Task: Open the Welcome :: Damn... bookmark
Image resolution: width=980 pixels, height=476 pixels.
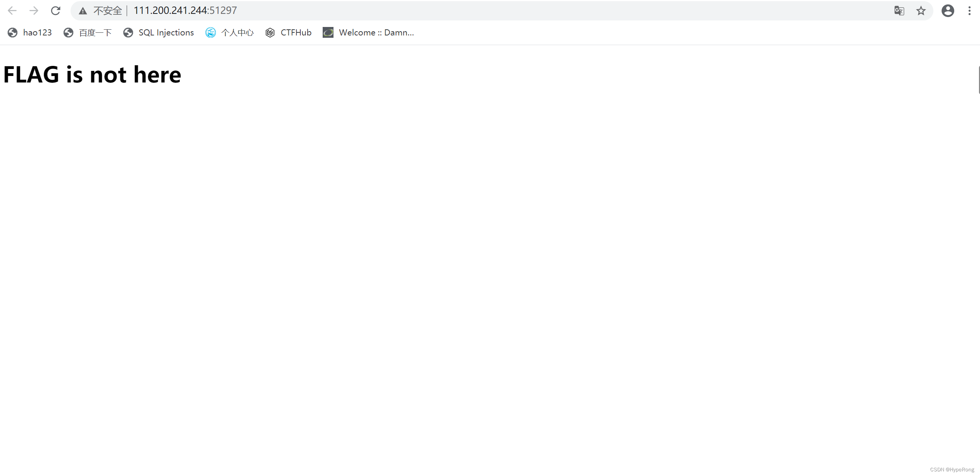Action: pos(369,33)
